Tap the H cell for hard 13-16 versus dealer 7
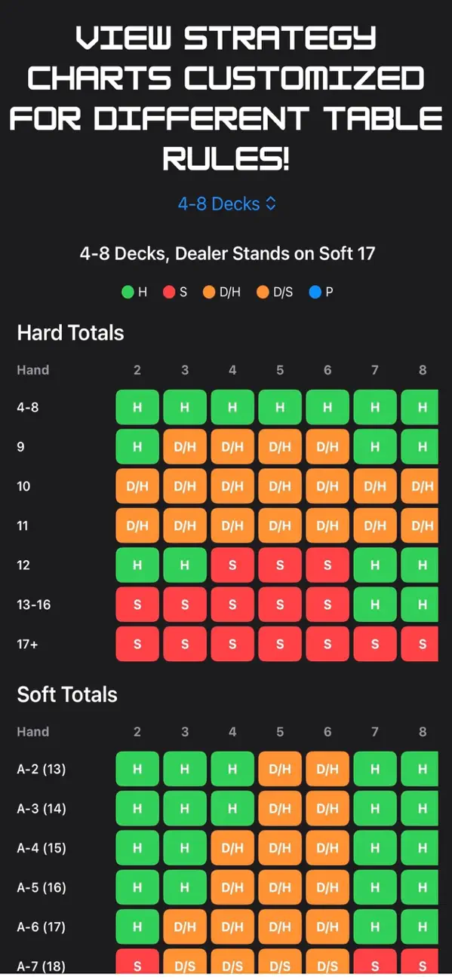This screenshot has width=452, height=980. coord(375,605)
